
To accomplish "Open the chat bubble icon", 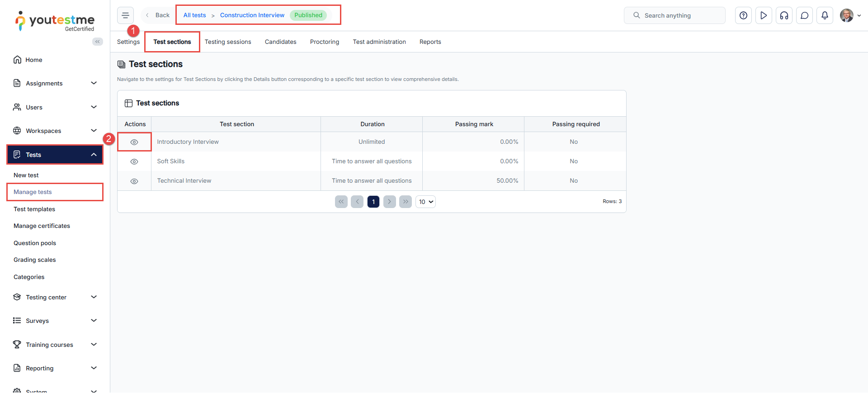I will [x=804, y=15].
